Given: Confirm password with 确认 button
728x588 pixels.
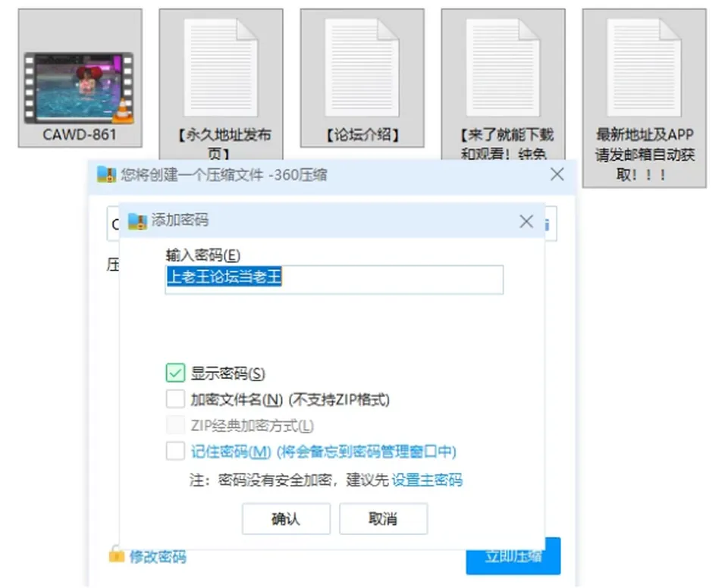Looking at the screenshot, I should [x=286, y=518].
